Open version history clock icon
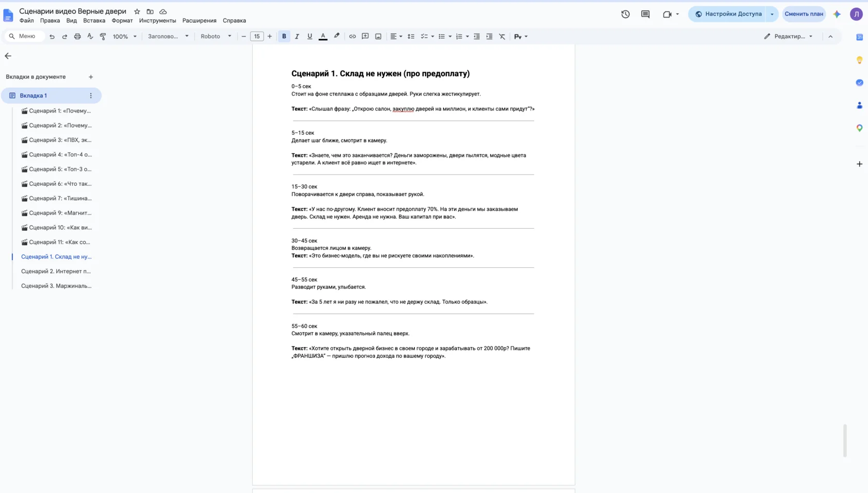This screenshot has width=868, height=493. [625, 14]
